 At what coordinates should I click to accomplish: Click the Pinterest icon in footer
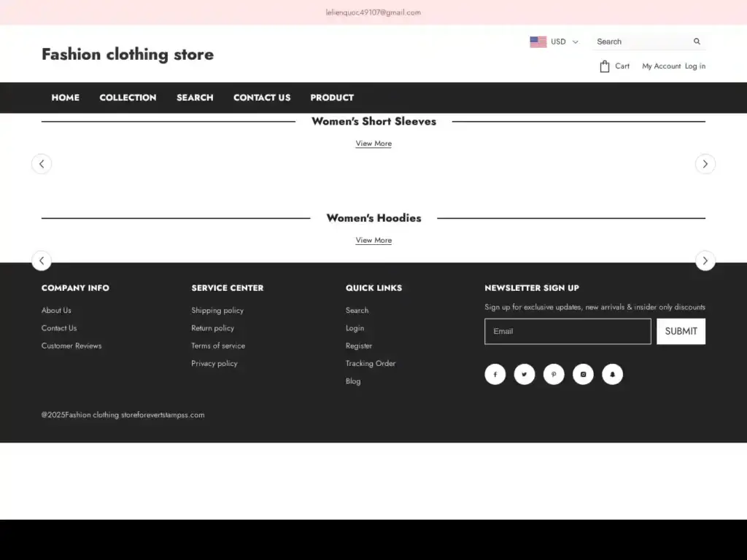[554, 374]
